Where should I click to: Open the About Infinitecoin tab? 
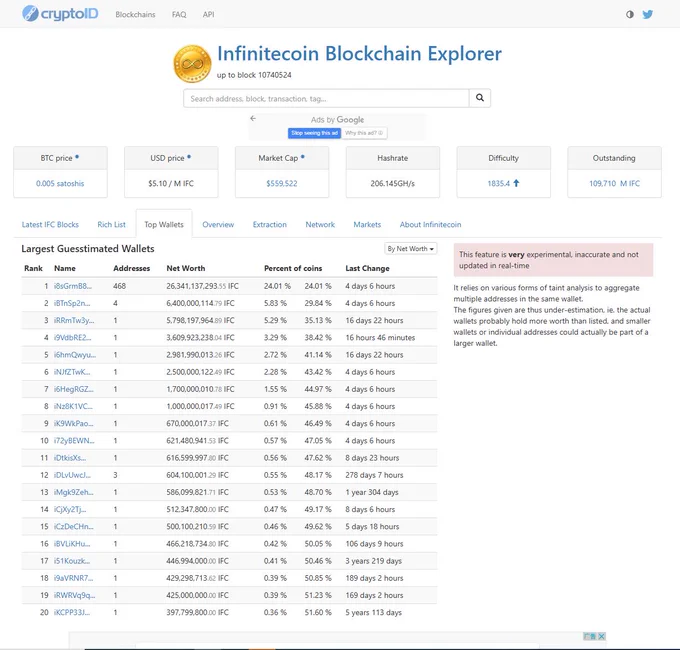pyautogui.click(x=430, y=224)
